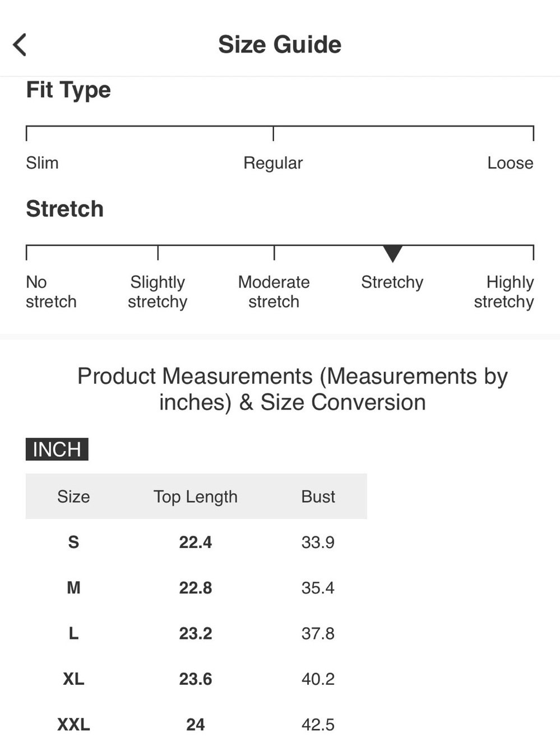This screenshot has width=560, height=747.
Task: Select the M size row label
Action: point(73,588)
